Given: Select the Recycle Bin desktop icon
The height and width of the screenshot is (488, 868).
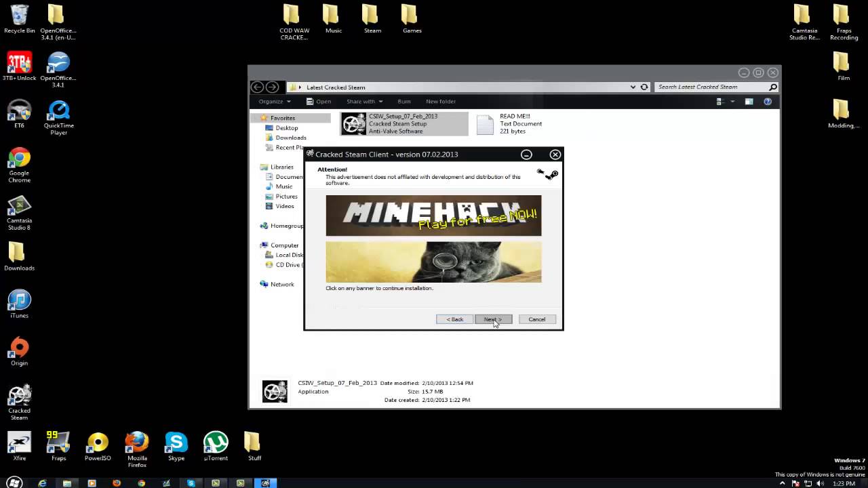Looking at the screenshot, I should (x=20, y=19).
